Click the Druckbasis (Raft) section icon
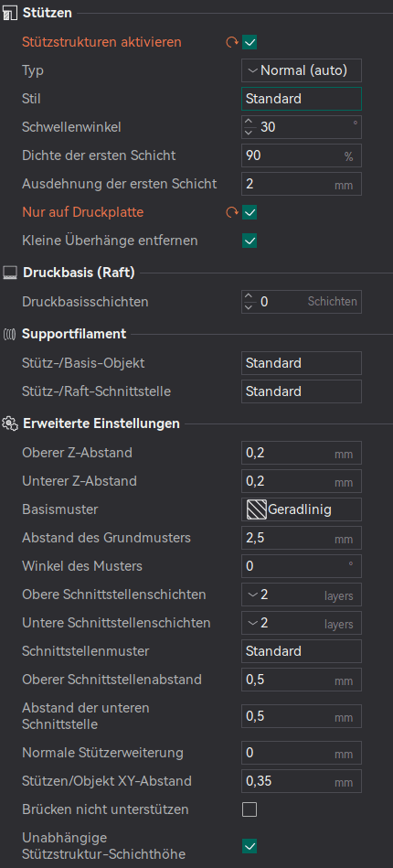This screenshot has width=393, height=868. click(x=9, y=273)
